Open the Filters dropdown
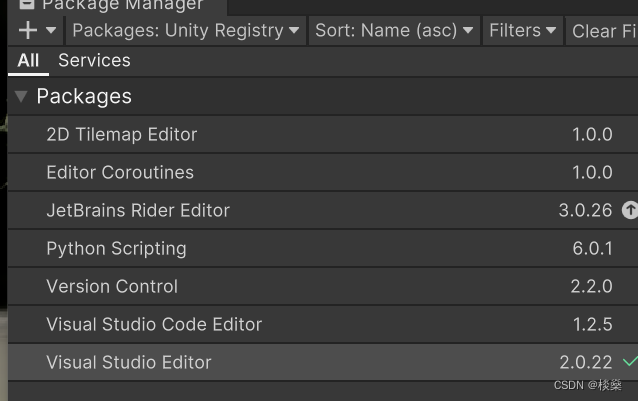The image size is (638, 401). [522, 31]
